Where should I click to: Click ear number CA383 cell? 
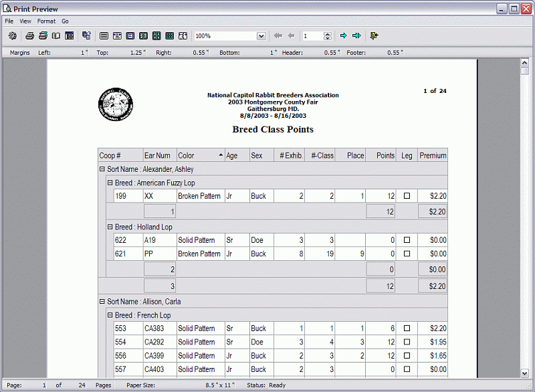pyautogui.click(x=160, y=328)
